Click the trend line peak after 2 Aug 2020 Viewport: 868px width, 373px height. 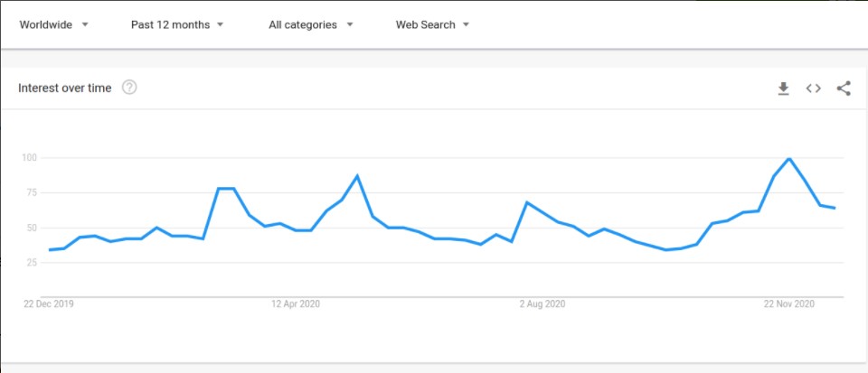click(x=526, y=202)
